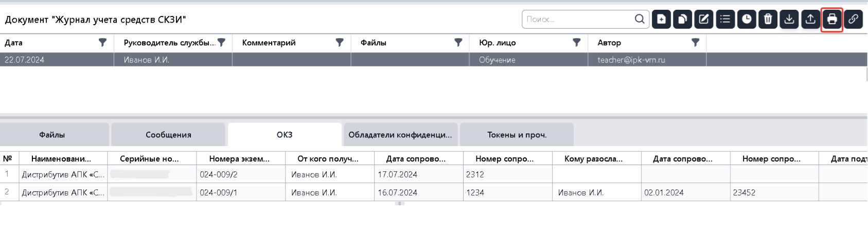Print the journal with the printer icon
Screen dimensions: 868x233
832,20
